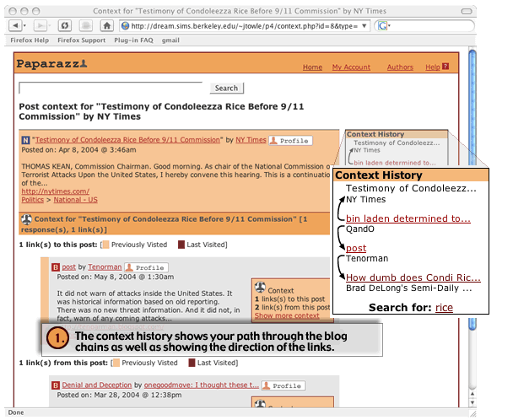Click the Paparazzi logo
This screenshot has height=420, width=513.
(x=51, y=63)
